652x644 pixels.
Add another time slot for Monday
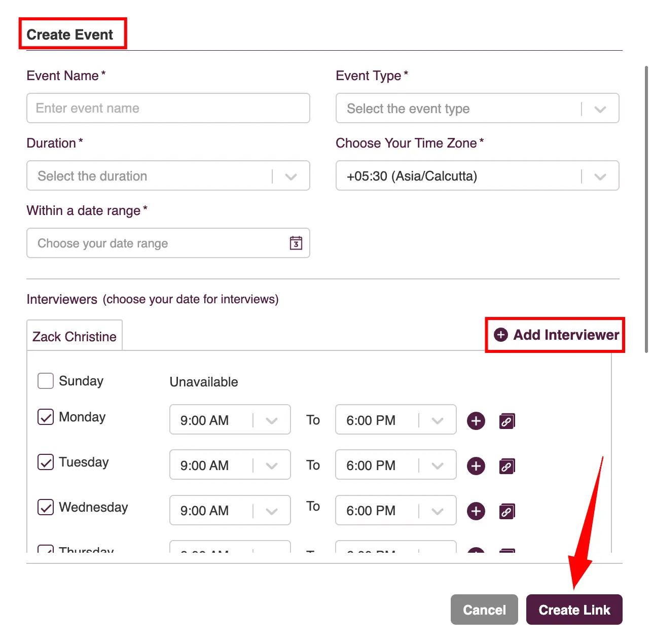point(476,420)
